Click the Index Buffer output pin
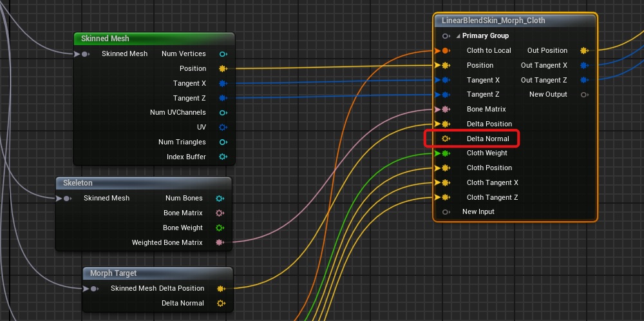The image size is (644, 321). 223,157
